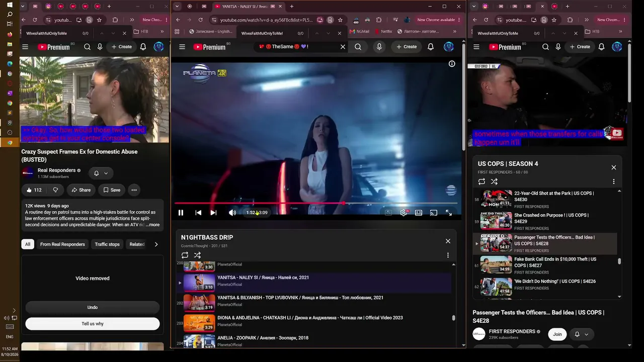Open the YouTube guide menu in middle window
This screenshot has width=644, height=362.
(182, 47)
